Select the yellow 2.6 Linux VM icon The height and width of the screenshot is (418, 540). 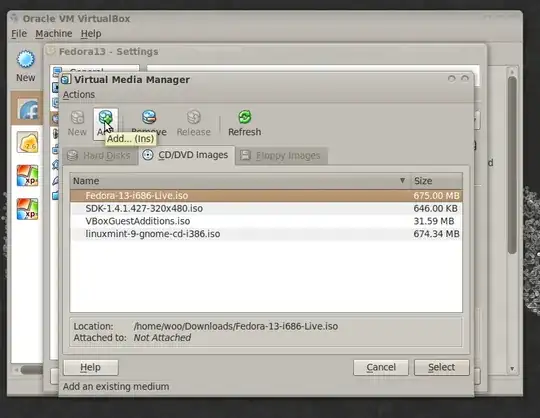pos(28,142)
